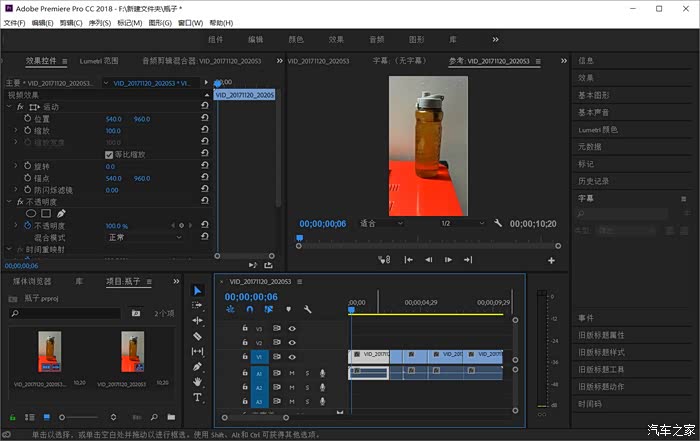Image resolution: width=700 pixels, height=441 pixels.
Task: Click the ellipse mask tool under opacity
Action: 31,213
